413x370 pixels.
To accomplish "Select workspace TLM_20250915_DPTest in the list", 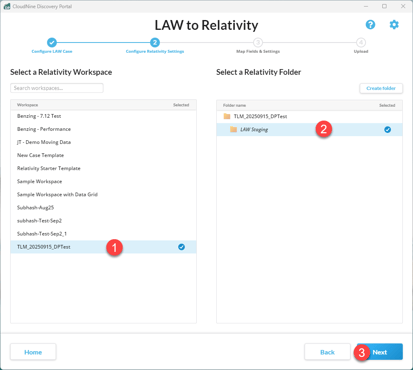I will 103,247.
